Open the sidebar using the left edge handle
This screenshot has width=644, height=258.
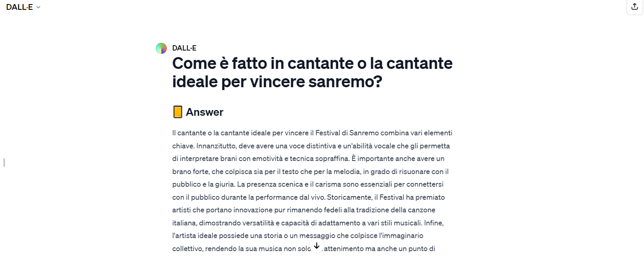pyautogui.click(x=4, y=163)
